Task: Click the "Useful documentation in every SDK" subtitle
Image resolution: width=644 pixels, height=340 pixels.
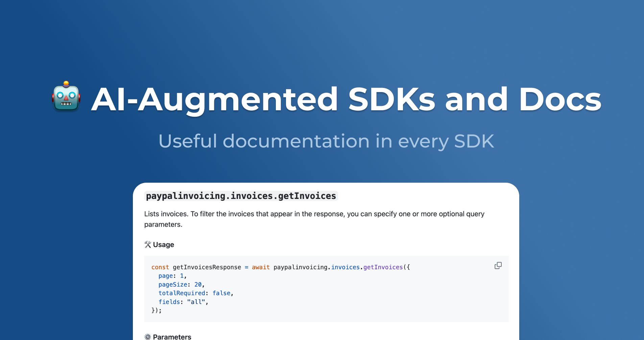Action: pyautogui.click(x=326, y=141)
